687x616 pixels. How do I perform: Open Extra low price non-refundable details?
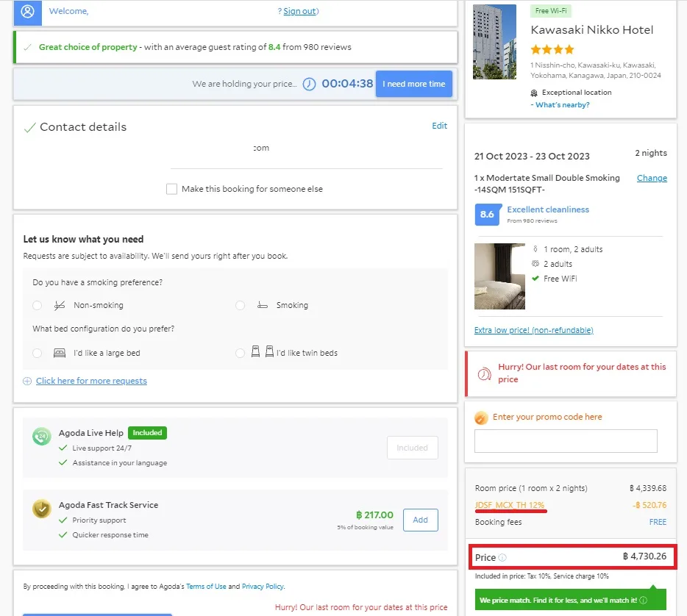pyautogui.click(x=534, y=330)
